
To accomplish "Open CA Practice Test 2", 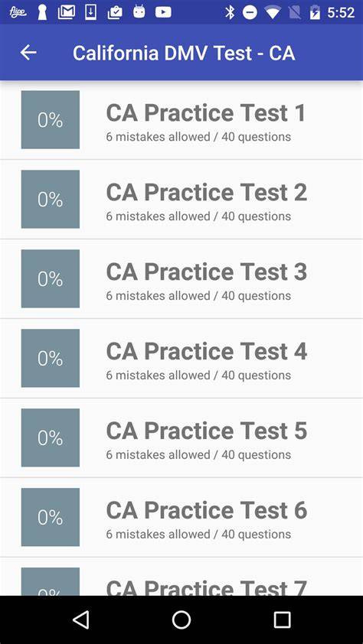I will click(181, 199).
